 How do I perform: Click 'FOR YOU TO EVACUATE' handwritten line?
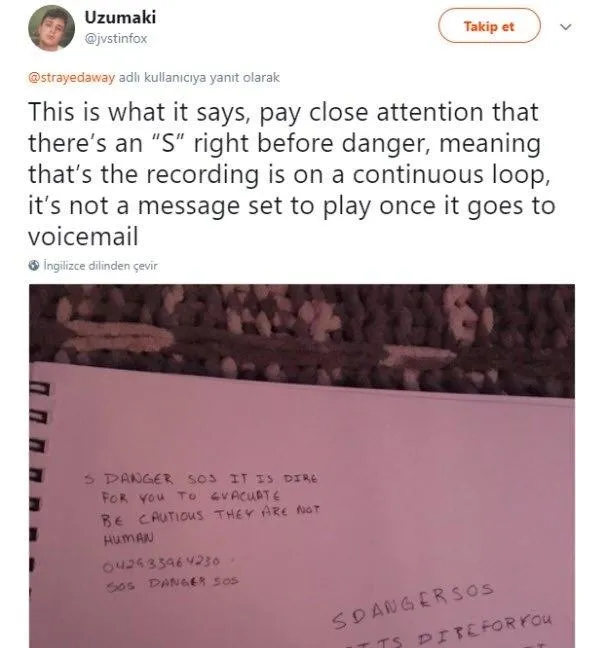(x=191, y=496)
